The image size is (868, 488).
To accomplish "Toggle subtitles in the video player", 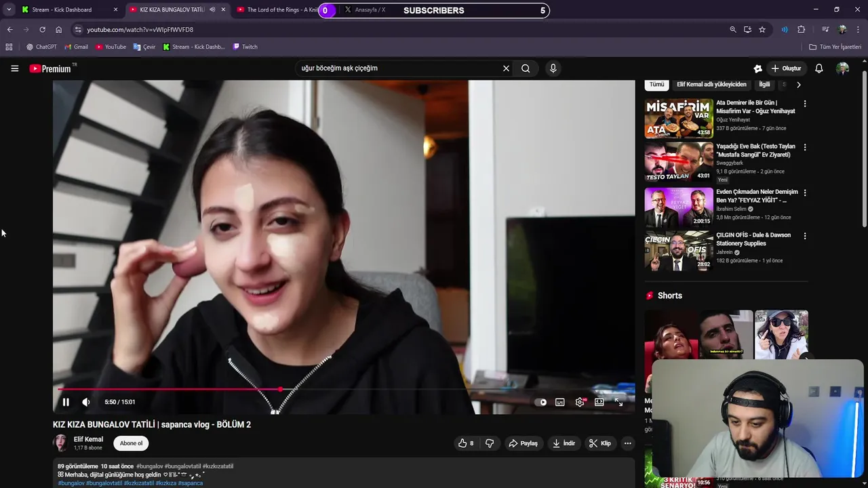I will (560, 402).
